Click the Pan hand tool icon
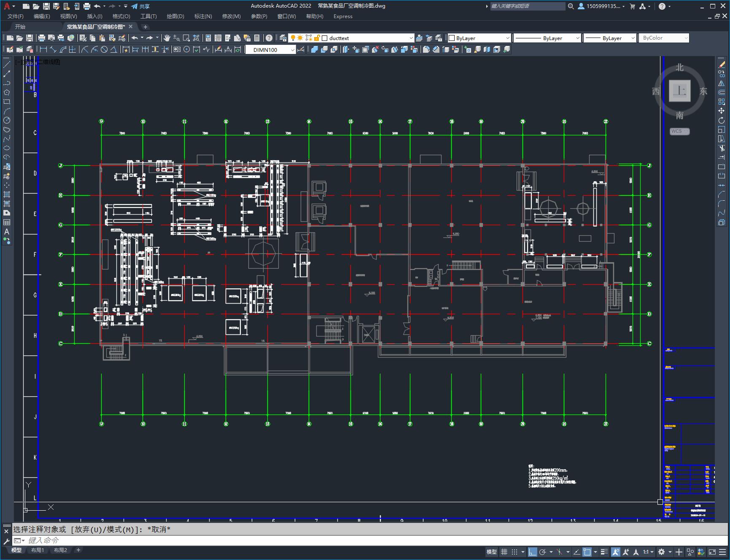This screenshot has height=560, width=730. (x=167, y=38)
